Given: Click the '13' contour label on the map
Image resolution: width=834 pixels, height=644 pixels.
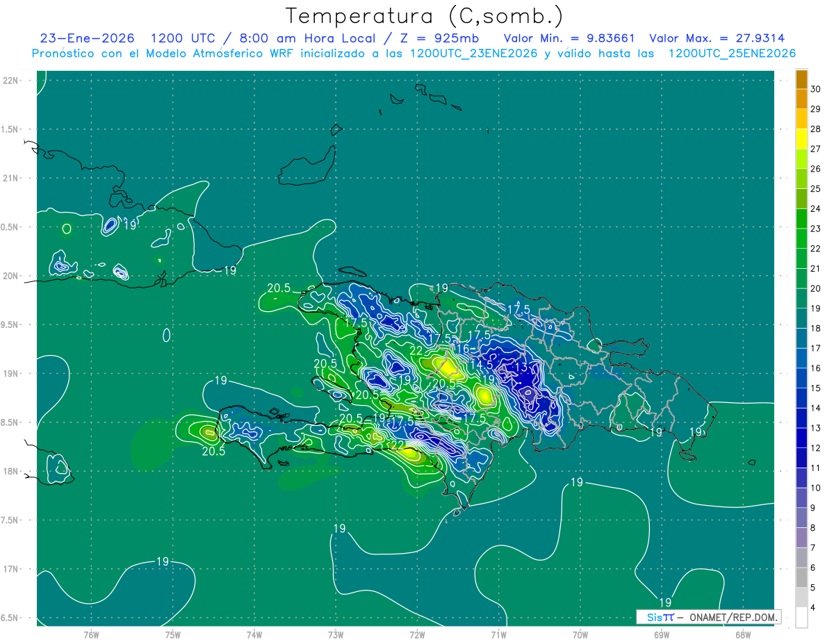Looking at the screenshot, I should [x=521, y=367].
